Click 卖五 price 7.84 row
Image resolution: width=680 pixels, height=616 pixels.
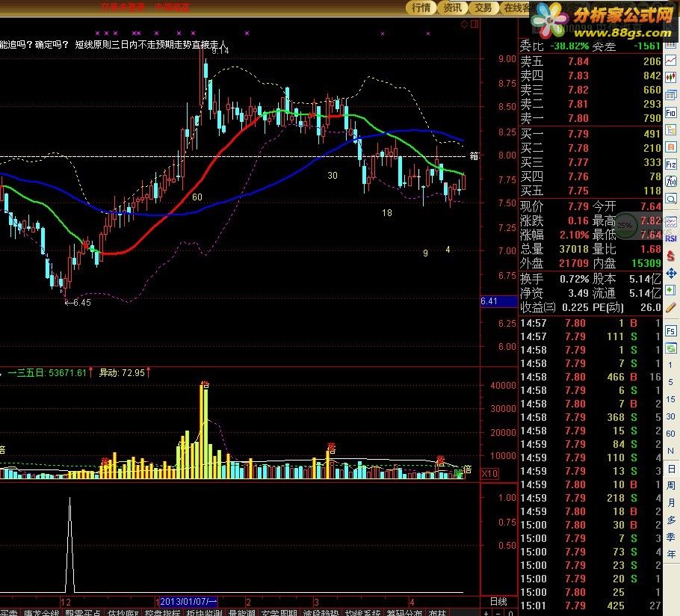590,61
